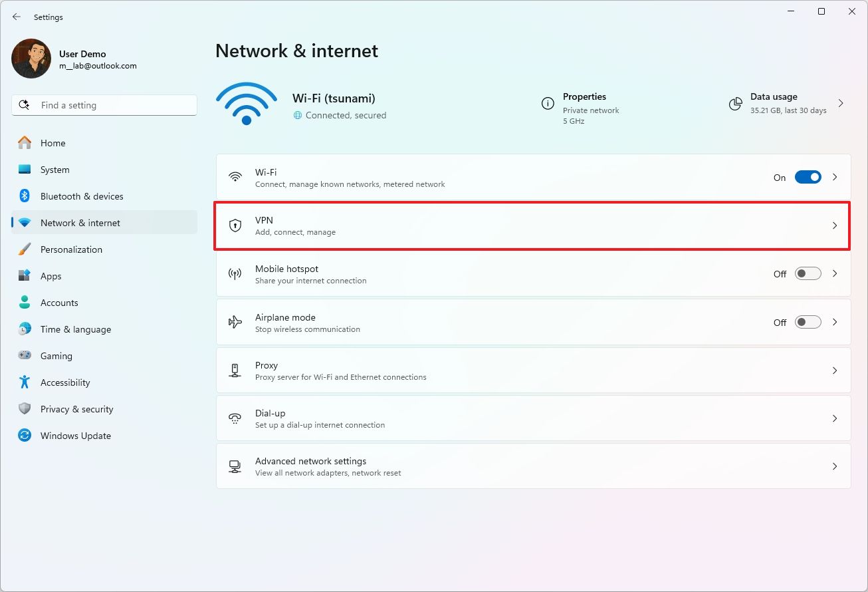The height and width of the screenshot is (592, 868).
Task: Expand Advanced network settings
Action: click(x=835, y=466)
